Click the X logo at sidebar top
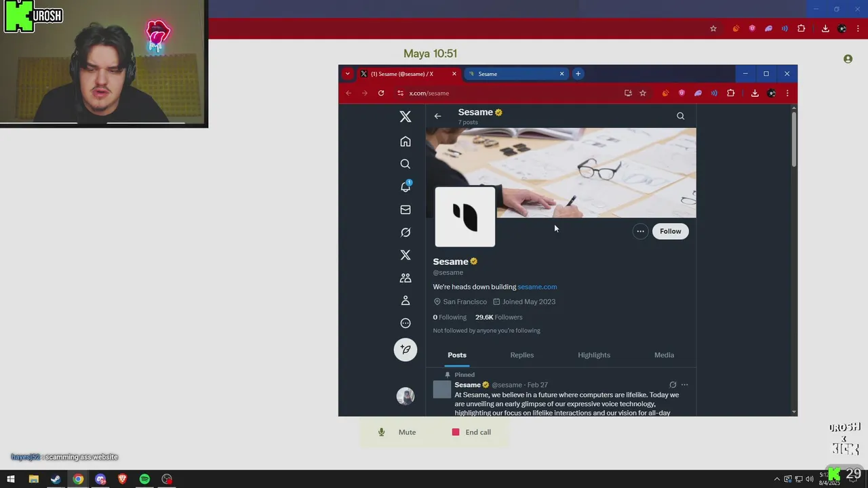The image size is (868, 488). [406, 117]
